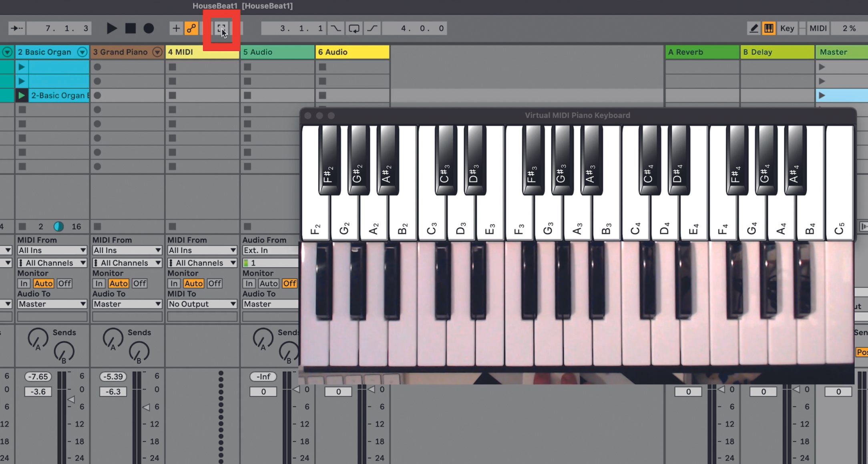Toggle the Automation Arm button
This screenshot has height=464, width=868.
click(191, 28)
